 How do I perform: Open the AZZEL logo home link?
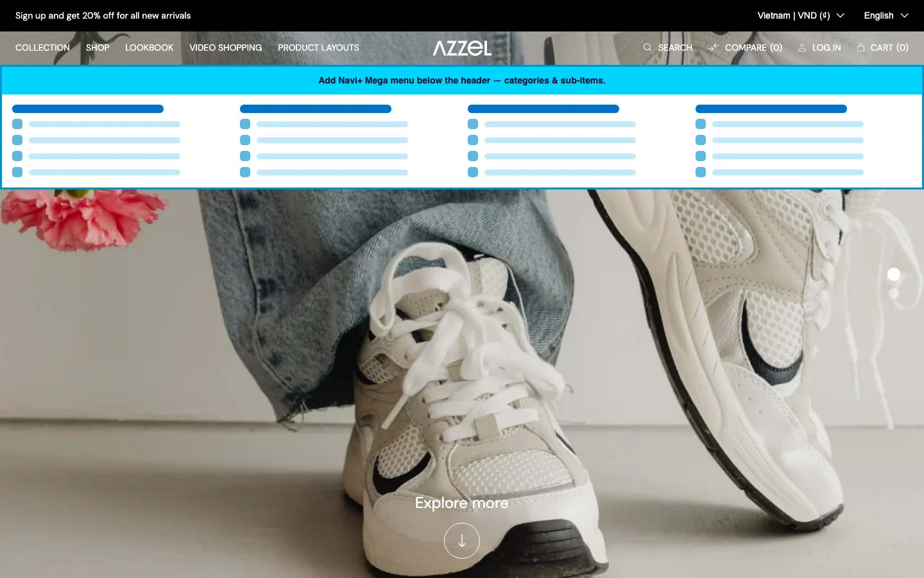pos(462,48)
